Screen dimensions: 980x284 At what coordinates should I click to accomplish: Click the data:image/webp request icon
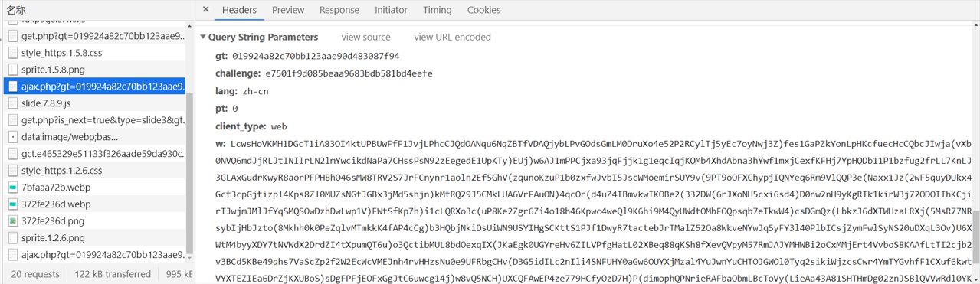pos(13,137)
